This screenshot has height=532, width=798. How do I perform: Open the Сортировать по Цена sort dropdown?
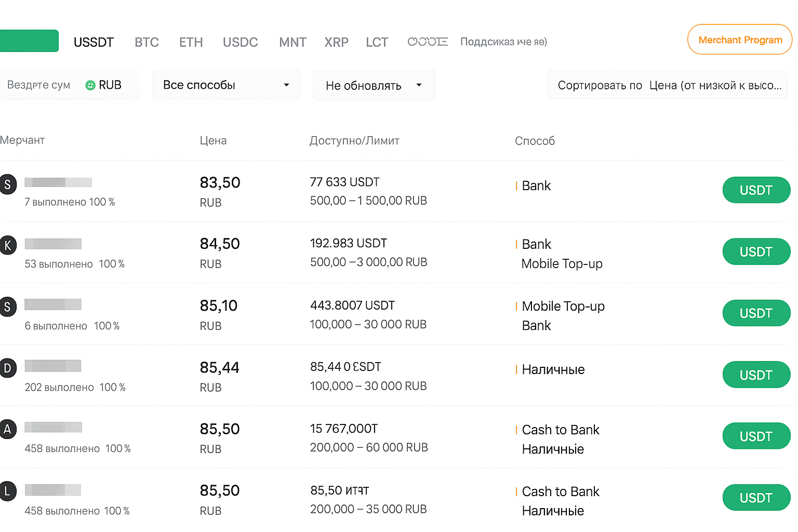(668, 85)
